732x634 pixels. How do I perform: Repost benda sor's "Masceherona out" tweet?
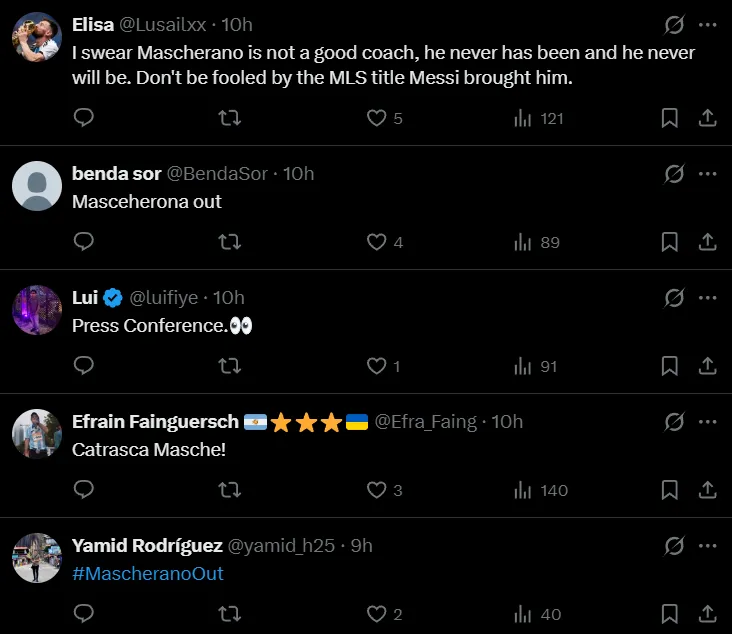pos(229,242)
